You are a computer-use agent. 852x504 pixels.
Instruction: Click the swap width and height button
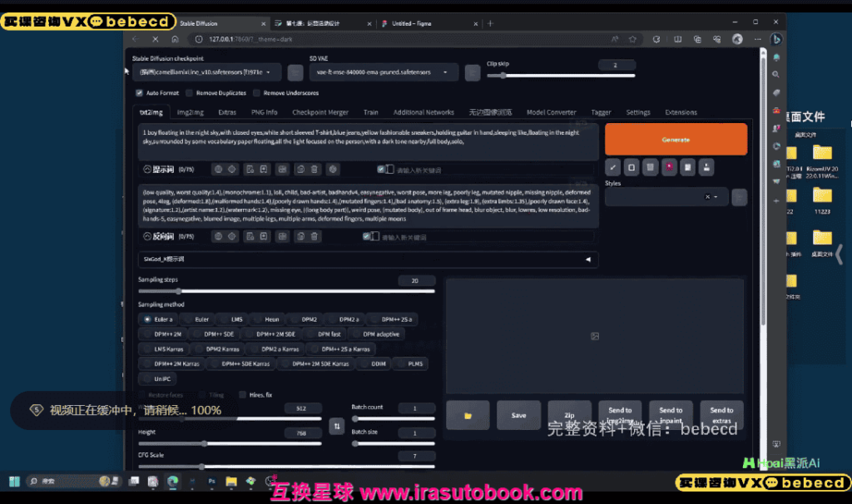337,427
